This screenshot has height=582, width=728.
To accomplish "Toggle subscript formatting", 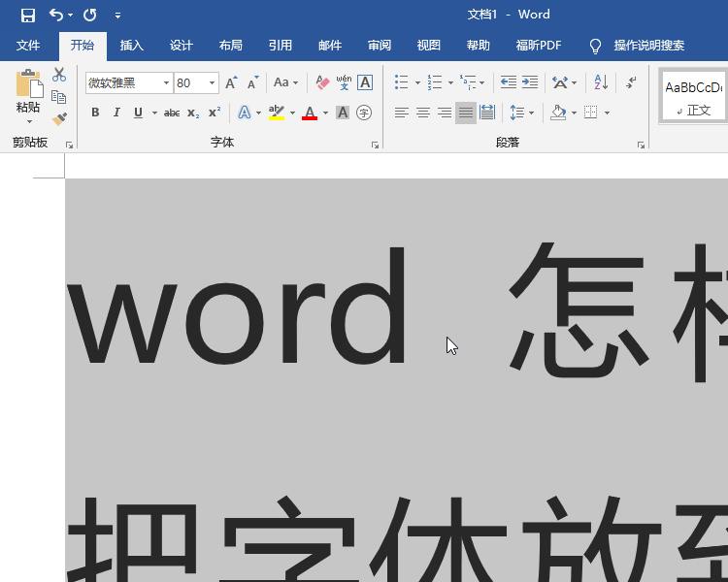I will 193,113.
